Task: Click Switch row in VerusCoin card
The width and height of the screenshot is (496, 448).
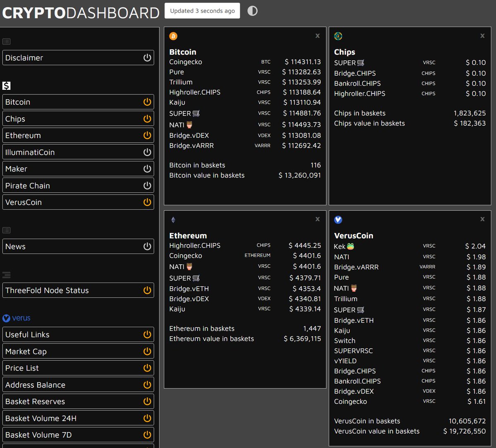Action: [x=410, y=341]
